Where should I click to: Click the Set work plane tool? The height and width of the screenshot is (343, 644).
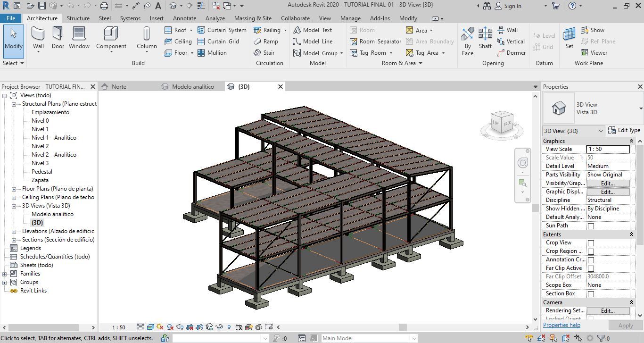[570, 38]
